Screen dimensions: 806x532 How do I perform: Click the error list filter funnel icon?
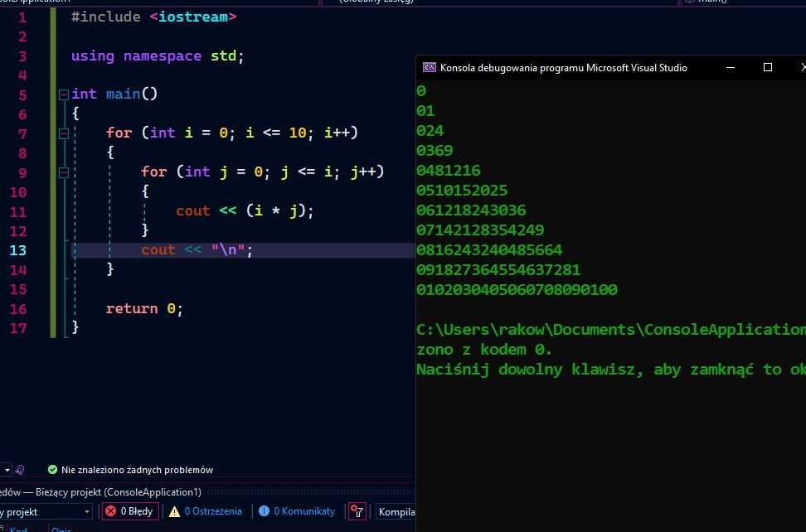click(357, 511)
